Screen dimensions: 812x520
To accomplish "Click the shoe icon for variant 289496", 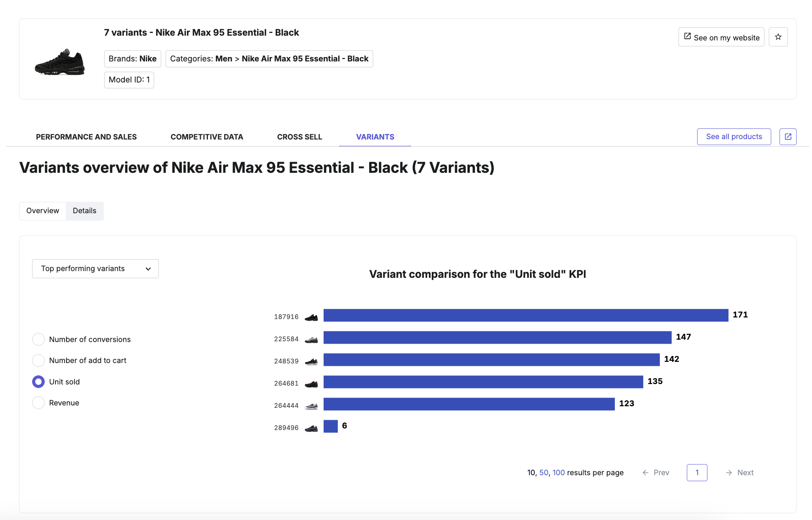I will 311,428.
